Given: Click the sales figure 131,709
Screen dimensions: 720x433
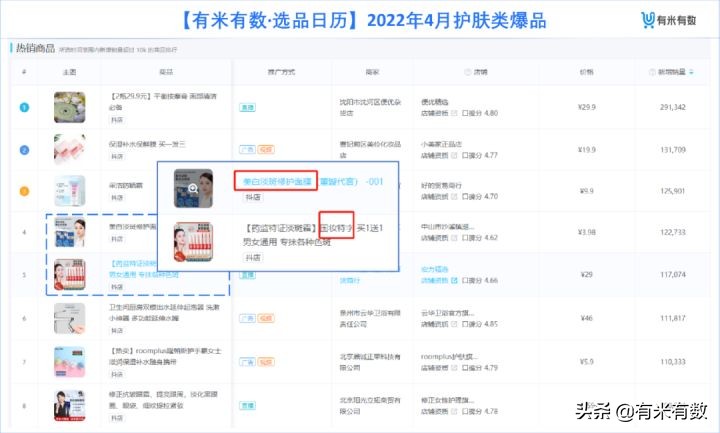Looking at the screenshot, I should [x=673, y=150].
